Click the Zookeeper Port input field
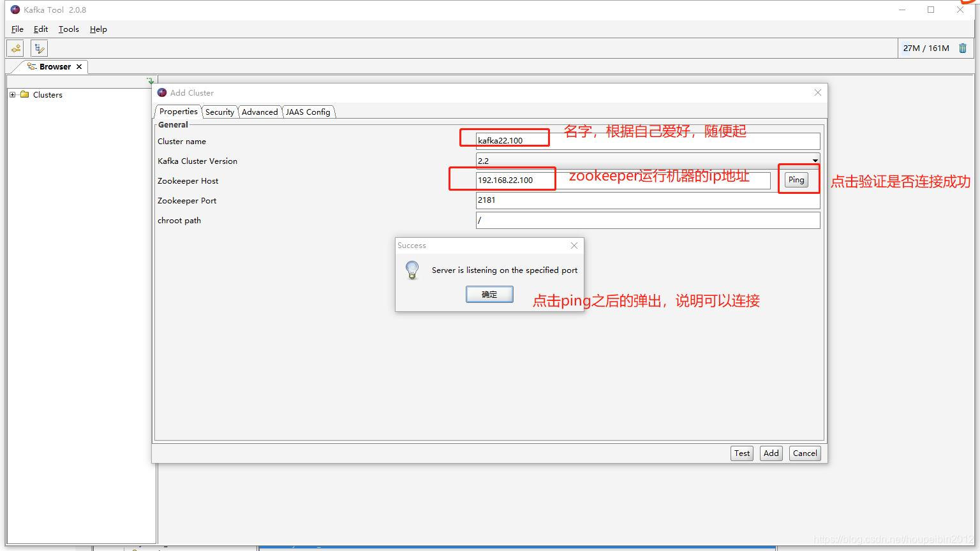 coord(648,200)
